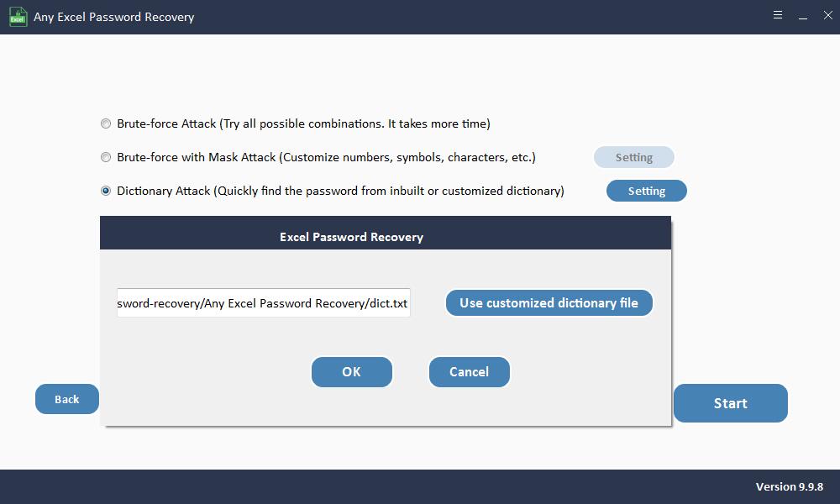840x504 pixels.
Task: Click the Excel Password Recovery dialog title
Action: [351, 237]
